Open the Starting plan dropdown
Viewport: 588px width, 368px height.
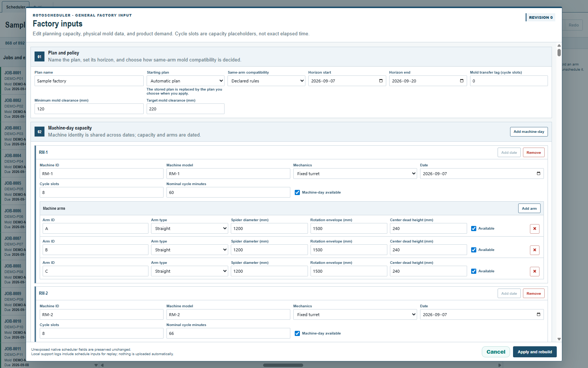[x=186, y=81]
